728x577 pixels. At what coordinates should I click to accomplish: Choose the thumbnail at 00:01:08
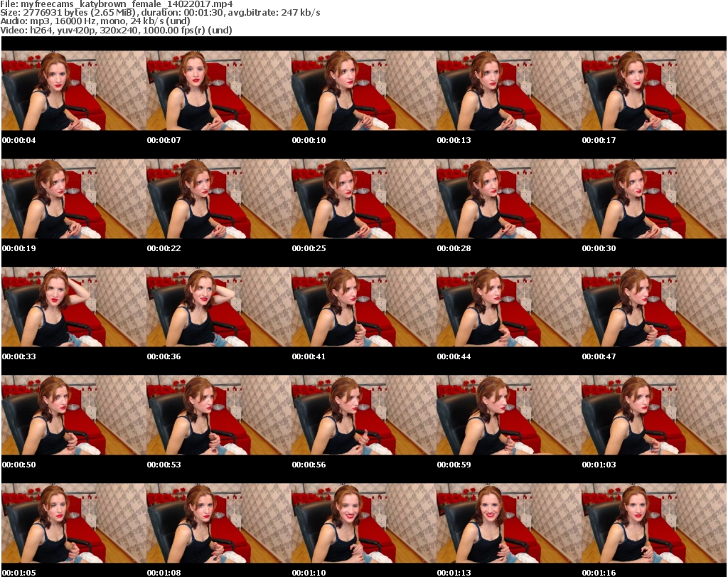(219, 523)
